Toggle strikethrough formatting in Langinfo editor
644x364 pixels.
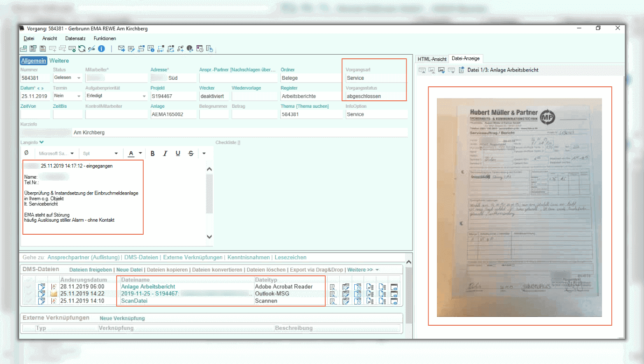[190, 154]
